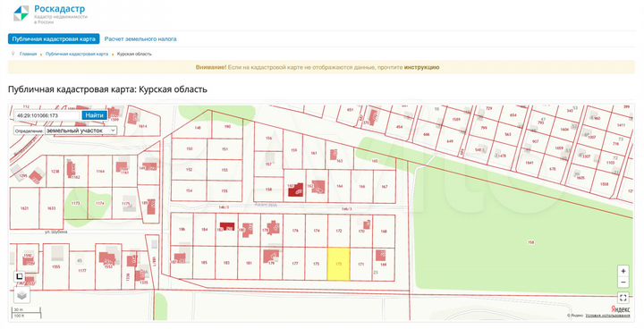This screenshot has height=329, width=644.
Task: Open Публичная кадастровая карта breadcrumb link
Action: 77,54
